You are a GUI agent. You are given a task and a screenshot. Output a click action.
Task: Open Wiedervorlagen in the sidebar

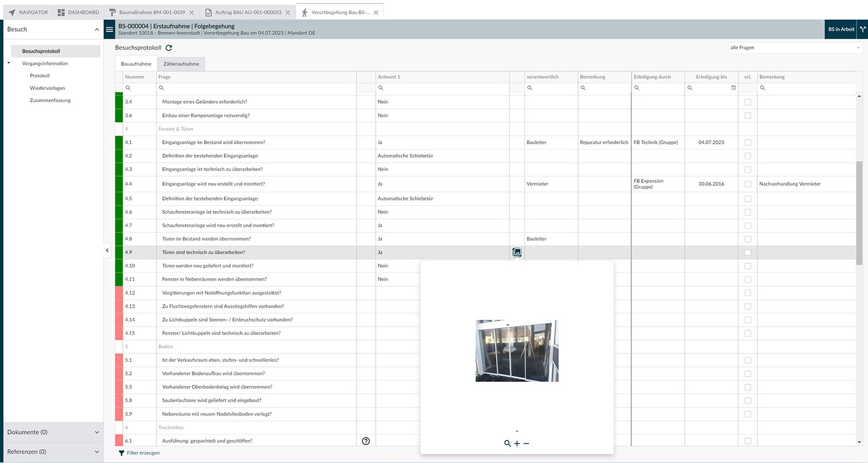coord(48,88)
